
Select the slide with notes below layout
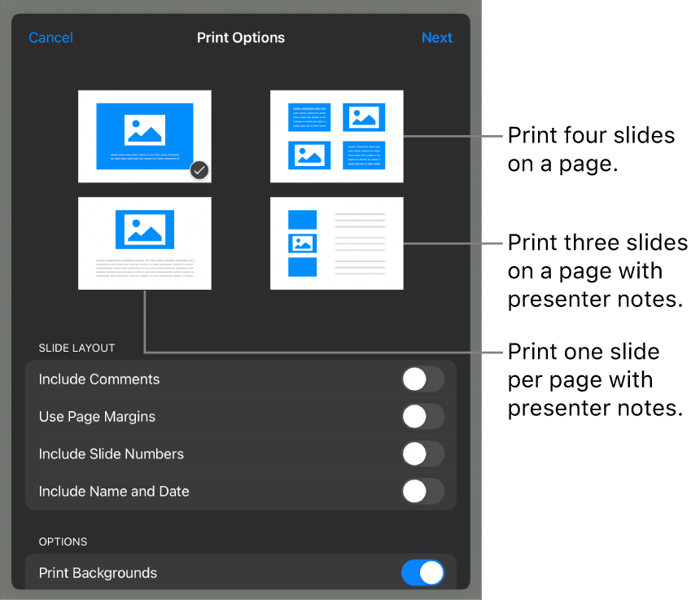(x=145, y=243)
